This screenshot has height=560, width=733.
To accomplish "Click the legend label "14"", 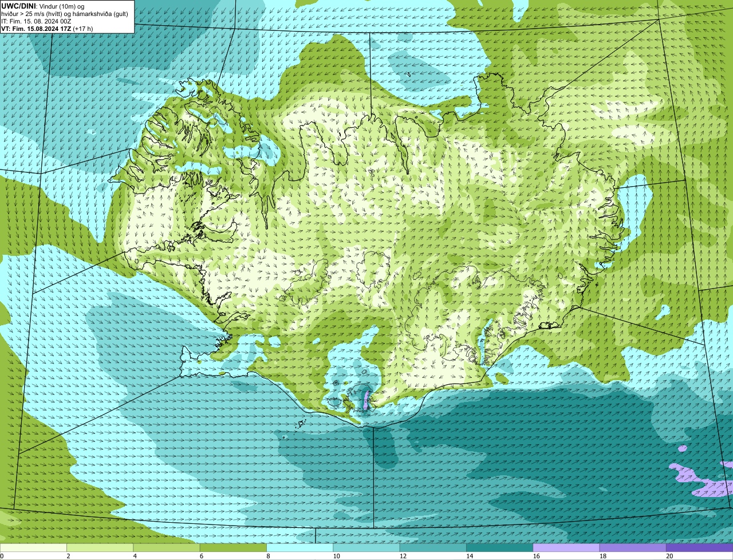I will tap(470, 556).
